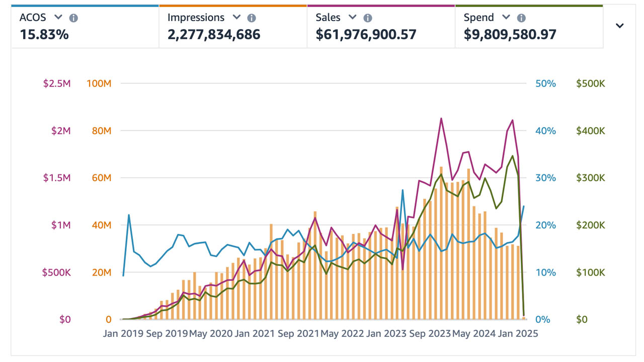This screenshot has height=362, width=644.
Task: Toggle the ACOS metric card
Action: 85,25
